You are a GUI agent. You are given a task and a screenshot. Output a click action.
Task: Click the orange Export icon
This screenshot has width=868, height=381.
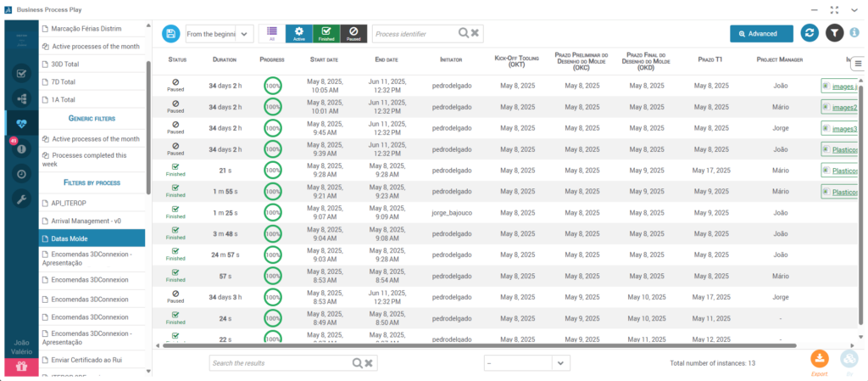(x=819, y=359)
